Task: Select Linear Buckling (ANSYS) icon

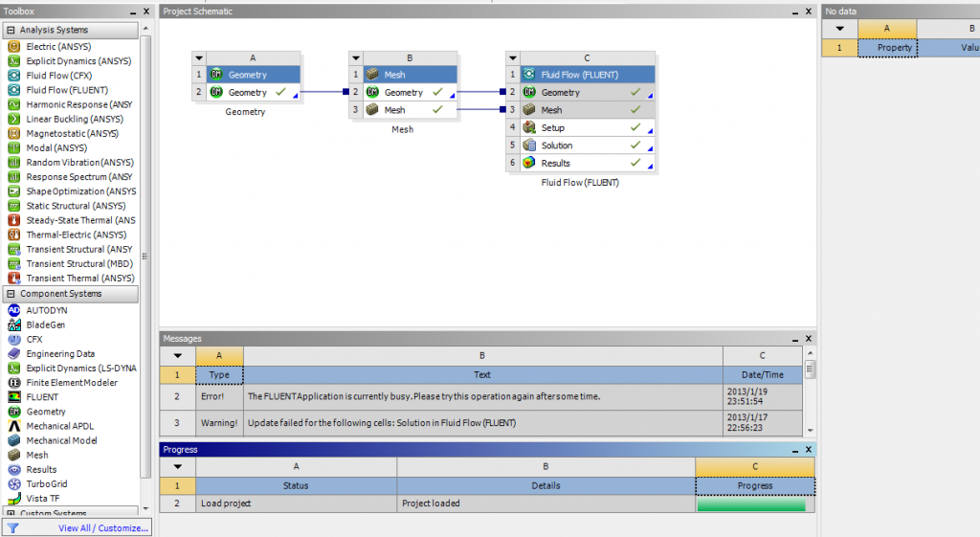Action: click(x=13, y=119)
